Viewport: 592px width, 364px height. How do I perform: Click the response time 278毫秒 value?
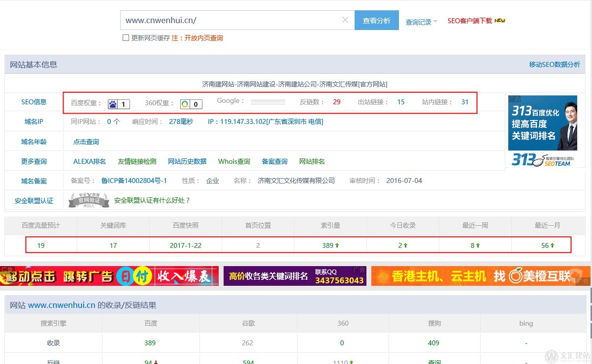181,121
